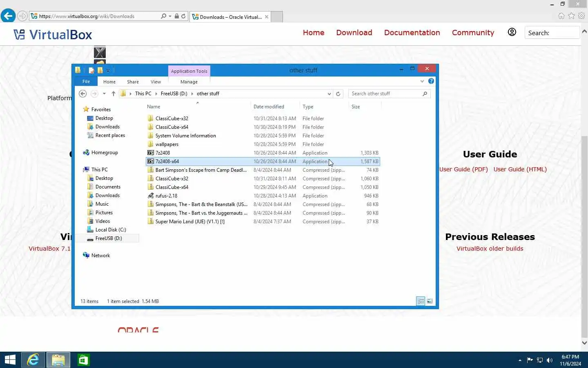Show hidden tray icons arrow
The image size is (588, 368).
pos(520,360)
